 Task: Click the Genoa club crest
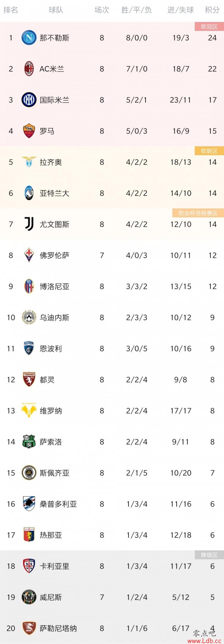[29, 534]
